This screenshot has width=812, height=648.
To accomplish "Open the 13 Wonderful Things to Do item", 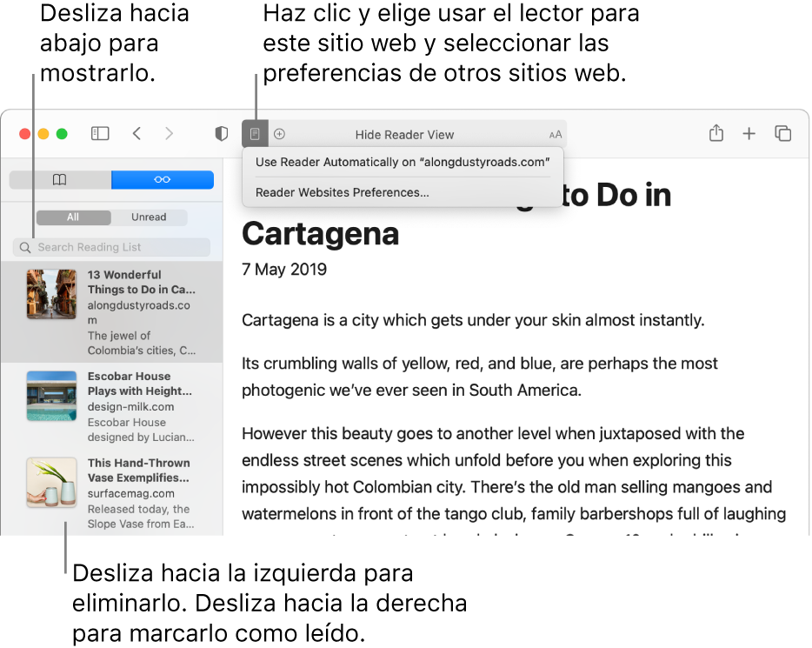I will [112, 312].
